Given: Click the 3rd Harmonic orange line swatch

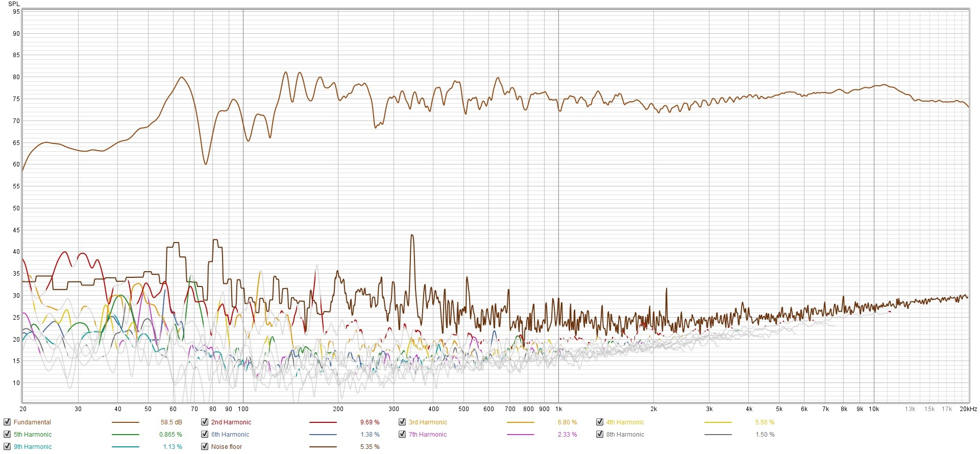Looking at the screenshot, I should pyautogui.click(x=520, y=422).
